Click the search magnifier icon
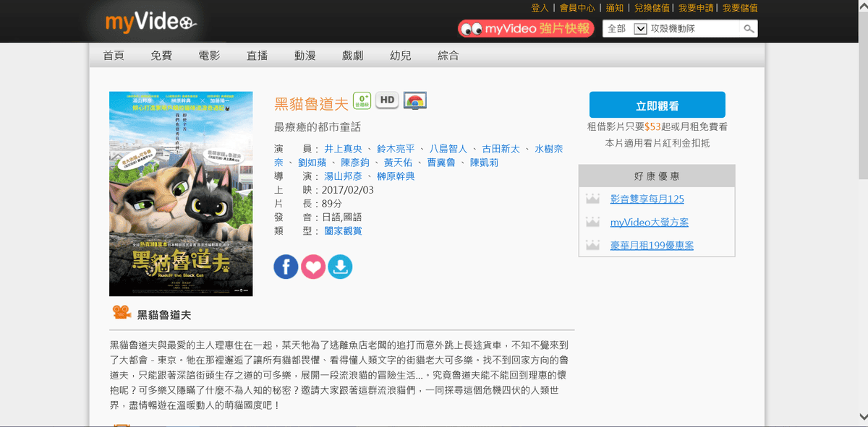868x427 pixels. pos(749,29)
